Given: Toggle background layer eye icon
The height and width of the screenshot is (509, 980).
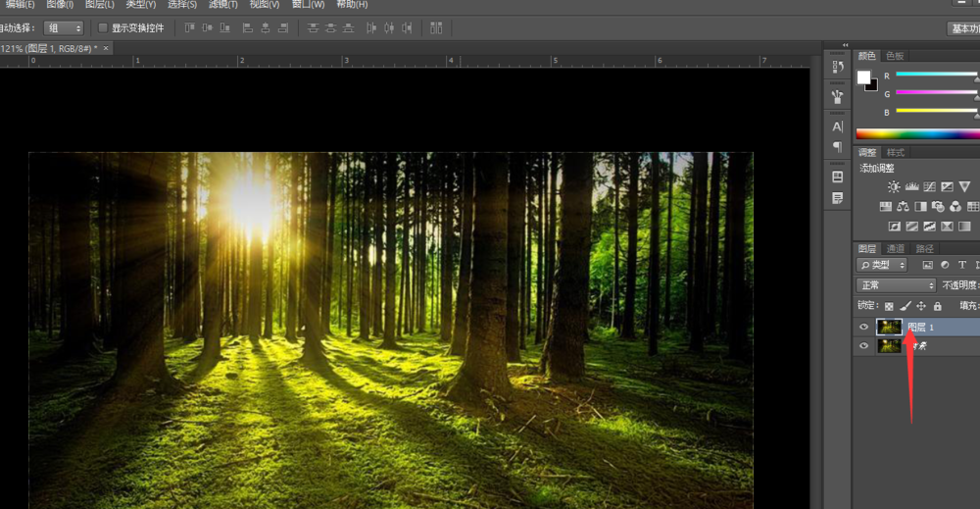Looking at the screenshot, I should [863, 346].
